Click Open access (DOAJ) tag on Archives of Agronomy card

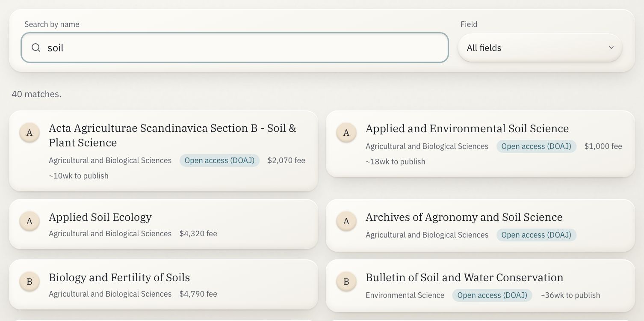click(536, 235)
